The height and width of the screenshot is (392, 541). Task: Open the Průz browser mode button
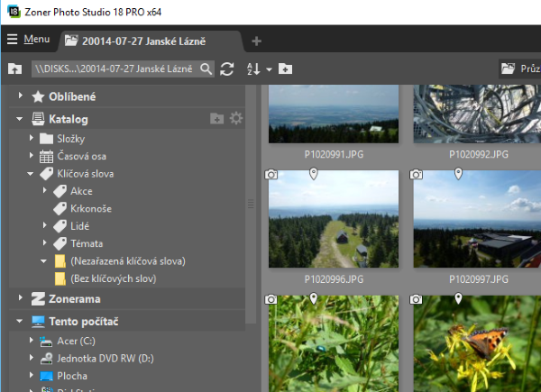[520, 68]
